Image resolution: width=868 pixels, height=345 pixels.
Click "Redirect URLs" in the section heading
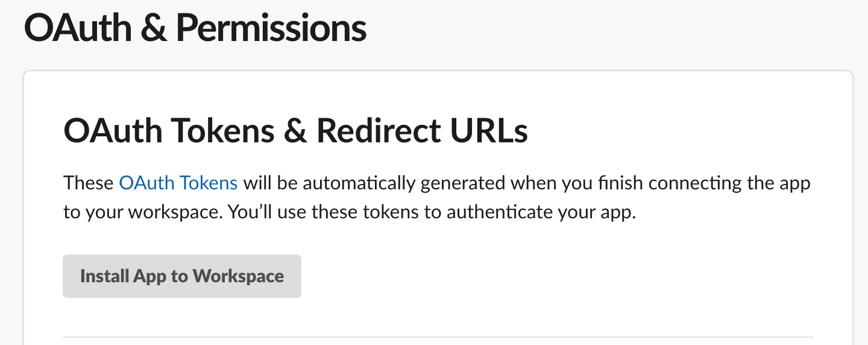(422, 130)
